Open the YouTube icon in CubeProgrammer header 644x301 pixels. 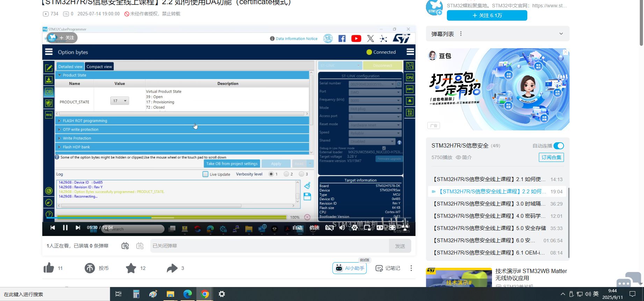(x=356, y=38)
